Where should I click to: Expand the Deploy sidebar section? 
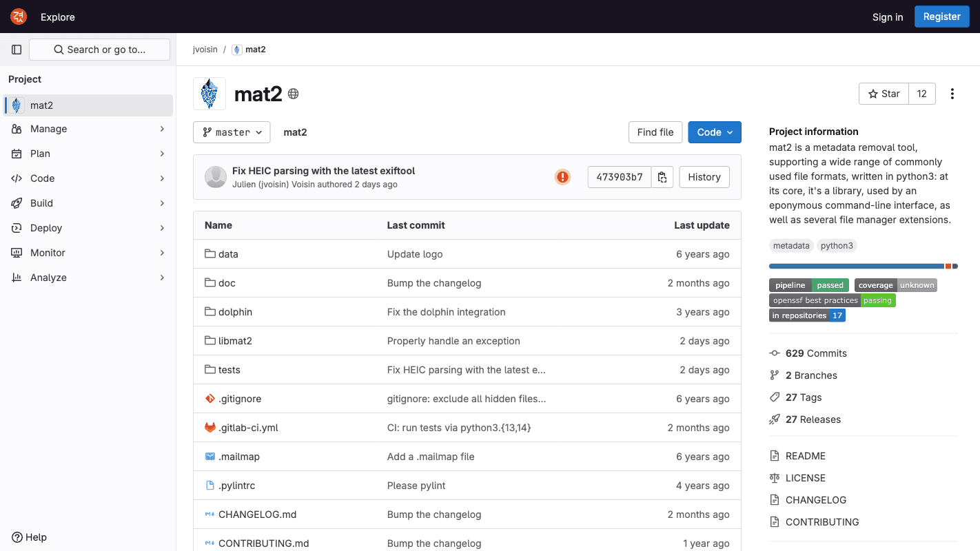(x=163, y=228)
